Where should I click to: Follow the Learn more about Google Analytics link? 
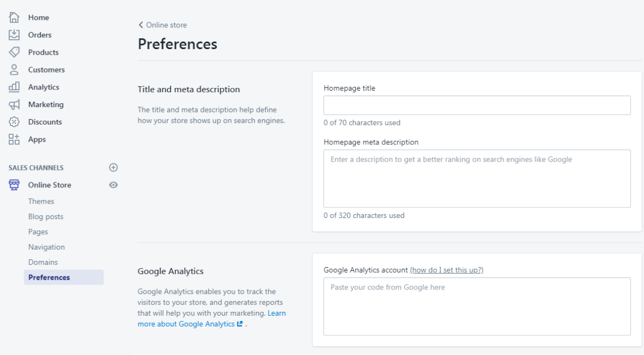(212, 319)
